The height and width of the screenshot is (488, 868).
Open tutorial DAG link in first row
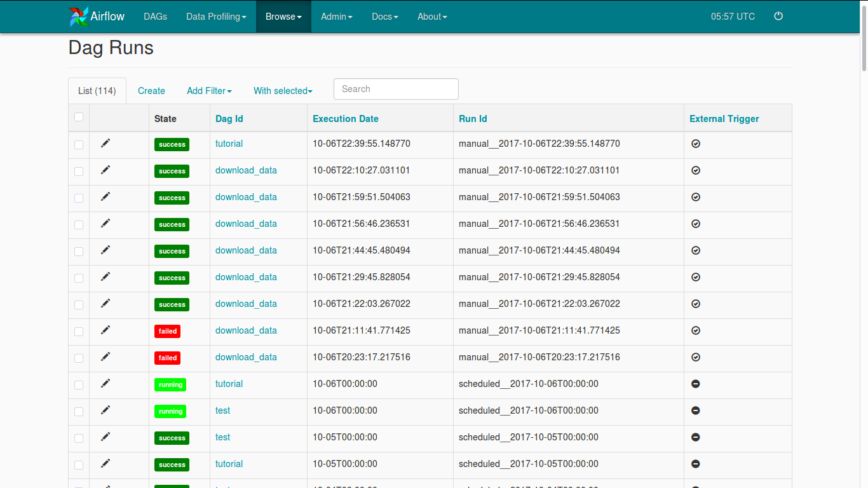coord(229,144)
